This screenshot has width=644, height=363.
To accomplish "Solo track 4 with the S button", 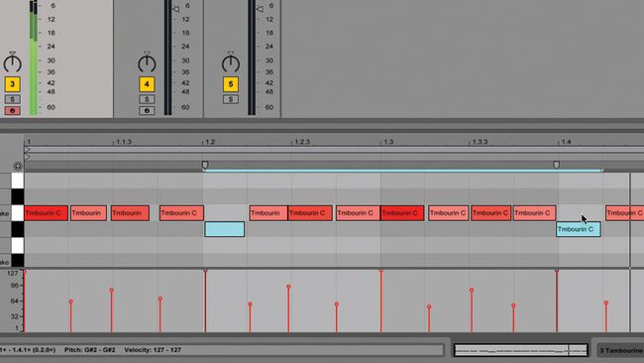I will coord(147,99).
